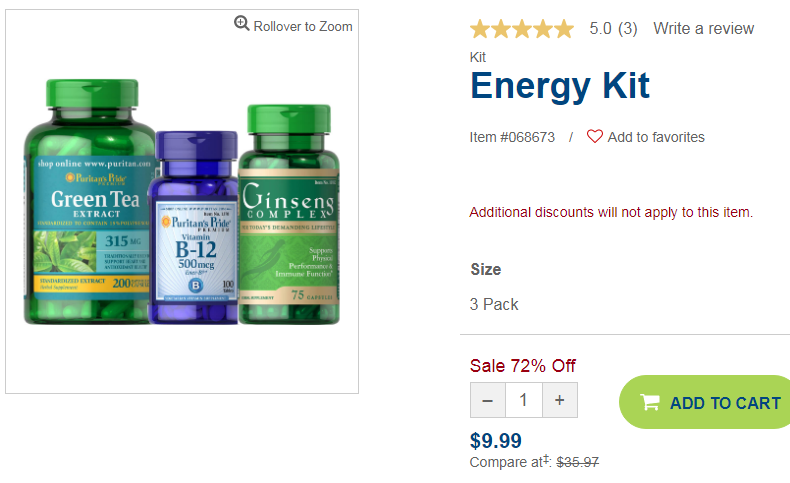Click the 5.0 rating score
790x483 pixels.
600,28
